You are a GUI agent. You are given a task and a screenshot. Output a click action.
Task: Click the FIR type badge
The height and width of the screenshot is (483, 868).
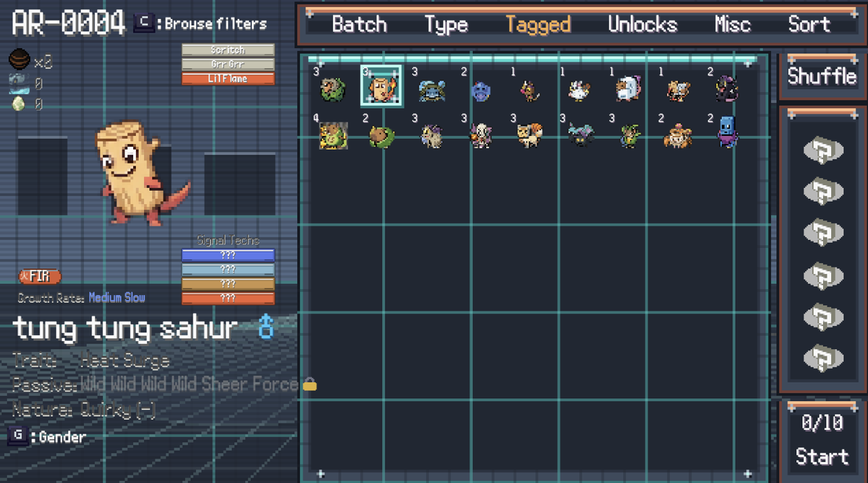coord(40,276)
